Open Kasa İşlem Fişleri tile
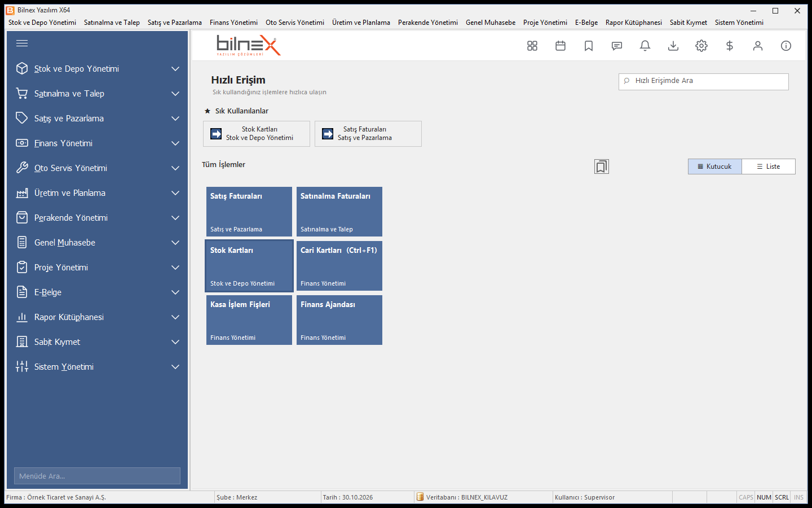Image resolution: width=812 pixels, height=508 pixels. click(249, 320)
